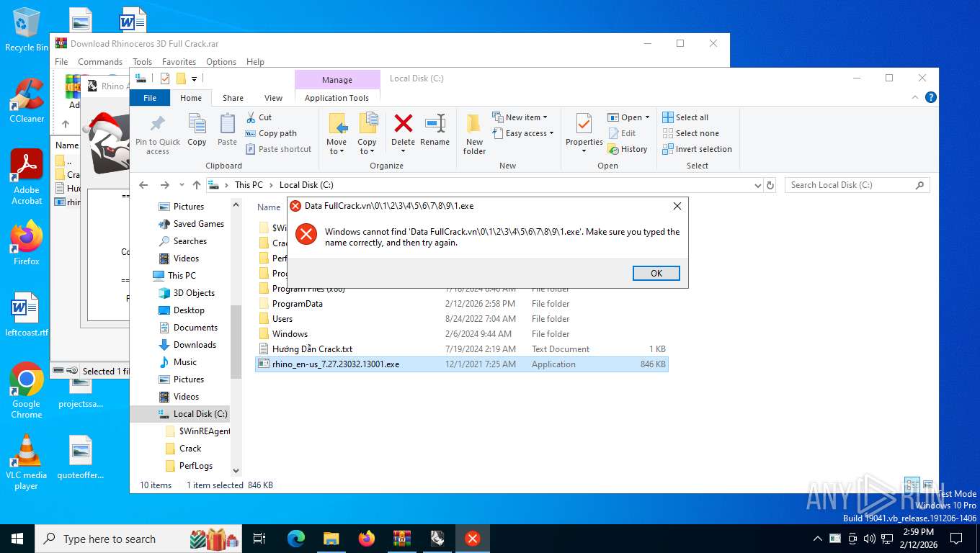Select the Hướng Dẫn Crack.txt file
Image resolution: width=980 pixels, height=553 pixels.
[x=462, y=349]
